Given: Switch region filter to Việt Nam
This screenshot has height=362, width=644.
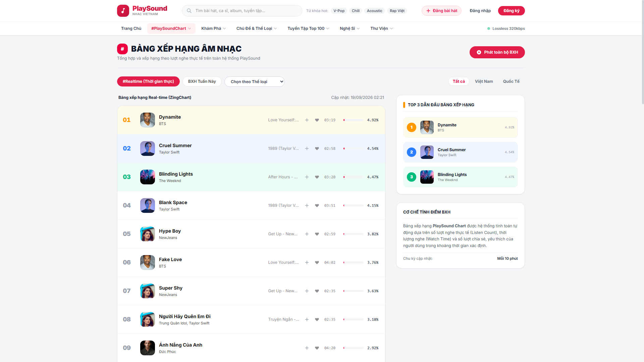Looking at the screenshot, I should pyautogui.click(x=484, y=81).
